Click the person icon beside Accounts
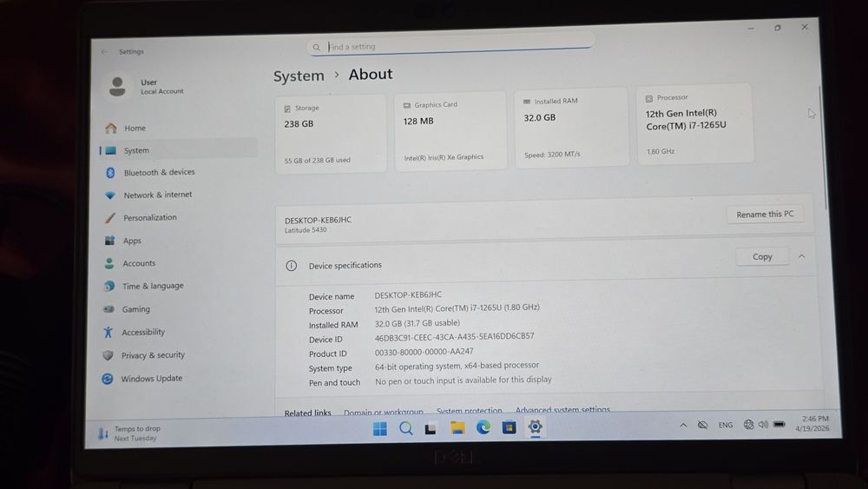 [x=109, y=263]
